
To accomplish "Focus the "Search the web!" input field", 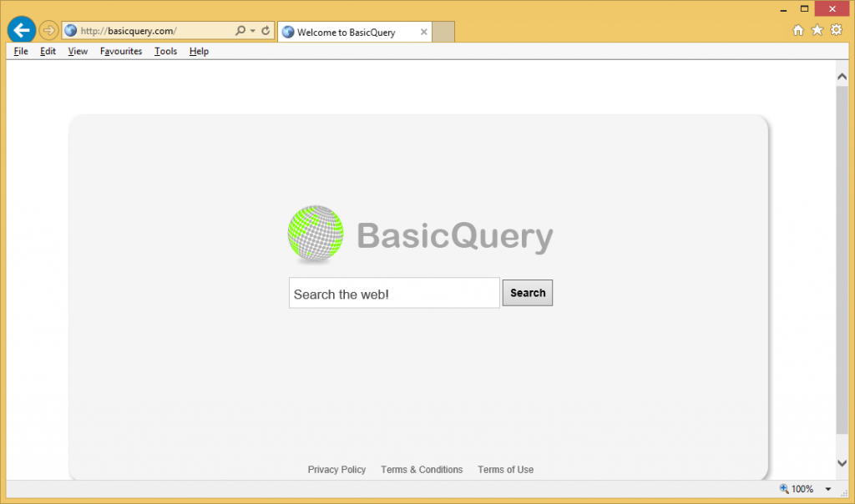I will pos(394,294).
